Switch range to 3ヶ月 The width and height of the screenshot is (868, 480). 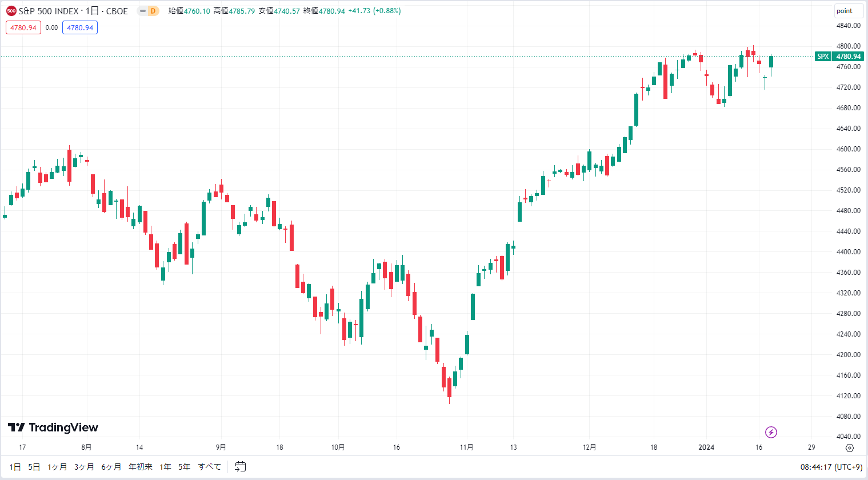(x=84, y=467)
